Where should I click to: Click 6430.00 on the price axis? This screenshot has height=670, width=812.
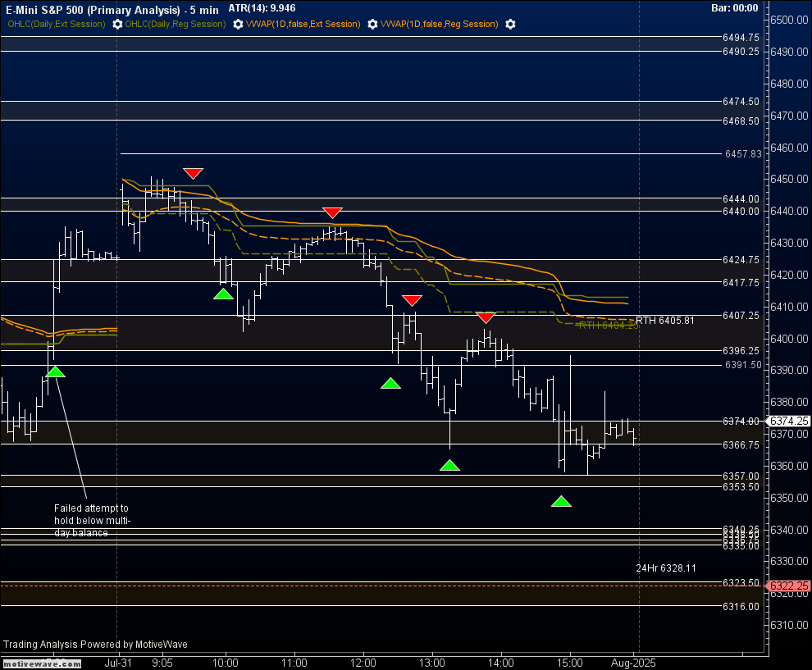(x=789, y=243)
